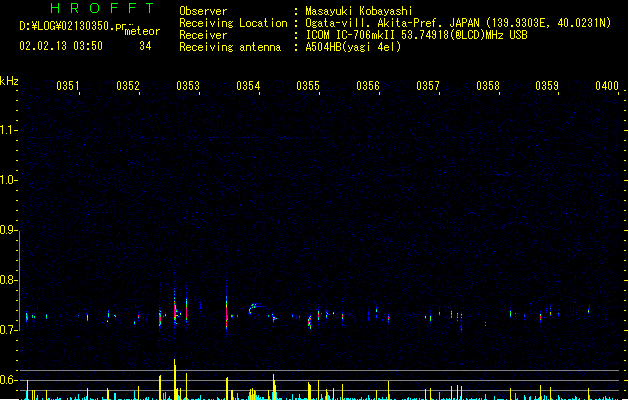Click the 0356 time axis marker
The width and height of the screenshot is (629, 400).
[x=368, y=85]
